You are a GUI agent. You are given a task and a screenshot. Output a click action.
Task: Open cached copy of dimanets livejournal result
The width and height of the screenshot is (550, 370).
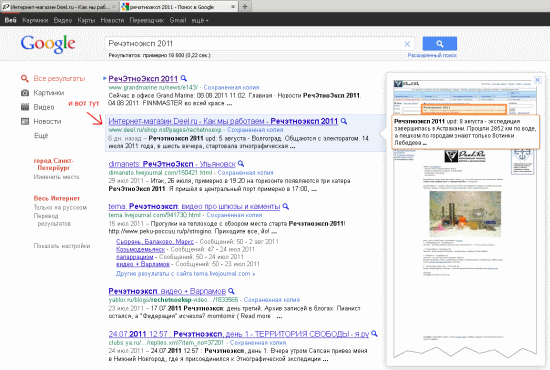[x=245, y=173]
